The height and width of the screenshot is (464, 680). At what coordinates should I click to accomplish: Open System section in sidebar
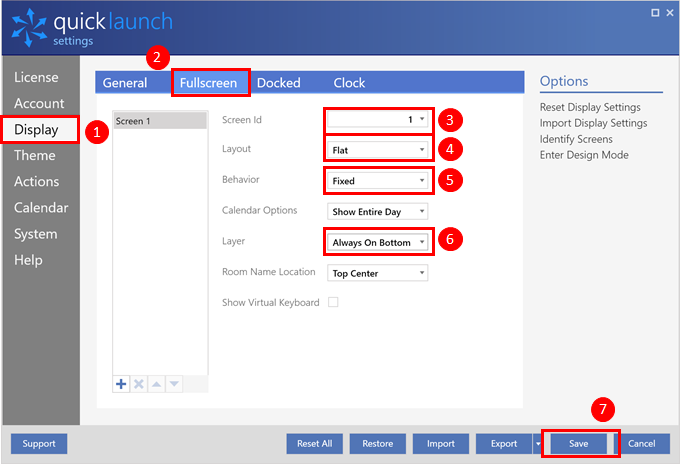(x=36, y=234)
